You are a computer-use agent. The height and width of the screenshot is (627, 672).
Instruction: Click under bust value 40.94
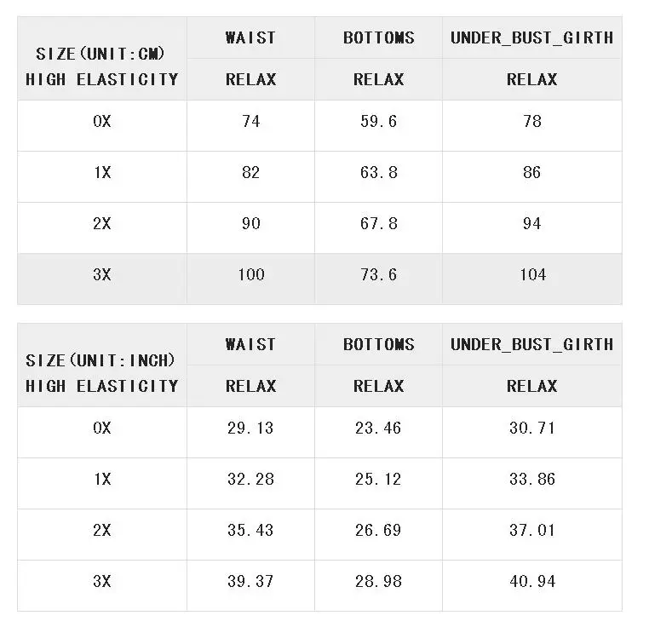click(x=532, y=581)
